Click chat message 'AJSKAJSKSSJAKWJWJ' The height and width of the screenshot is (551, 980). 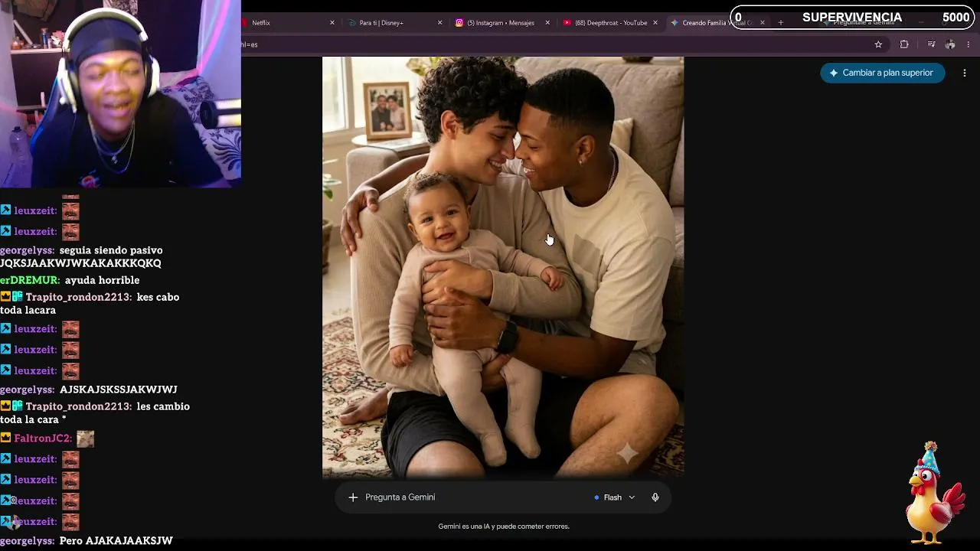(x=118, y=390)
